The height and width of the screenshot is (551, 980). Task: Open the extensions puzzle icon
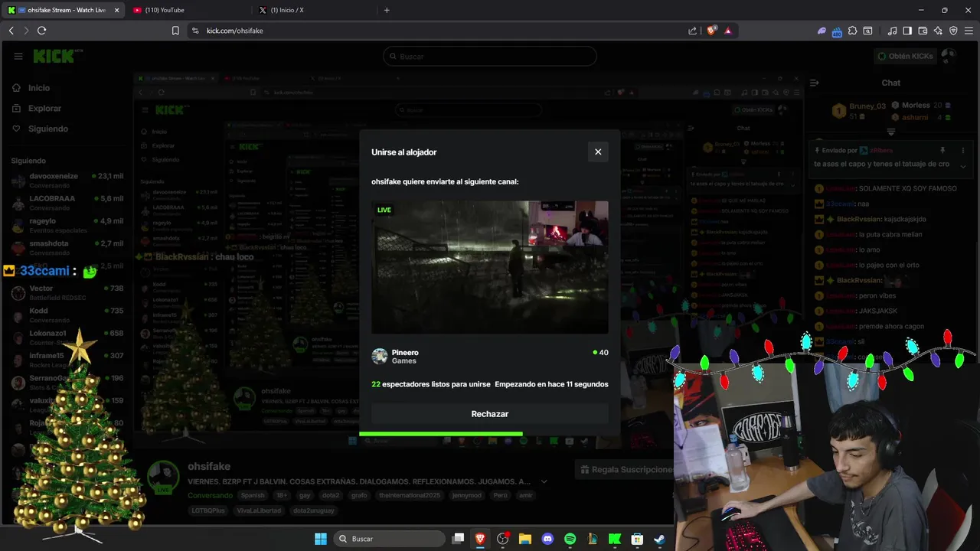click(x=852, y=31)
